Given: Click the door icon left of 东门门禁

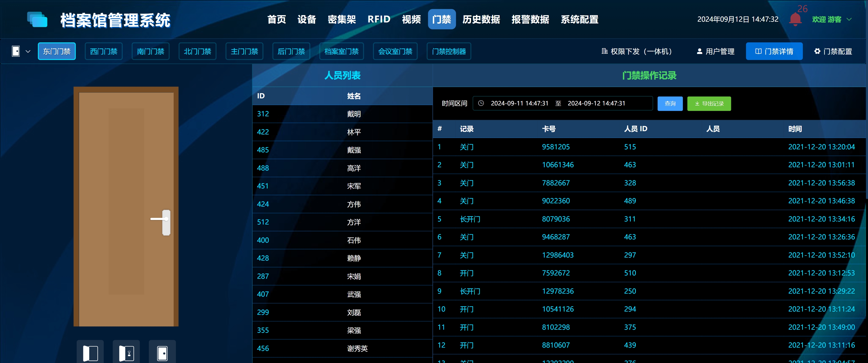Looking at the screenshot, I should (16, 51).
